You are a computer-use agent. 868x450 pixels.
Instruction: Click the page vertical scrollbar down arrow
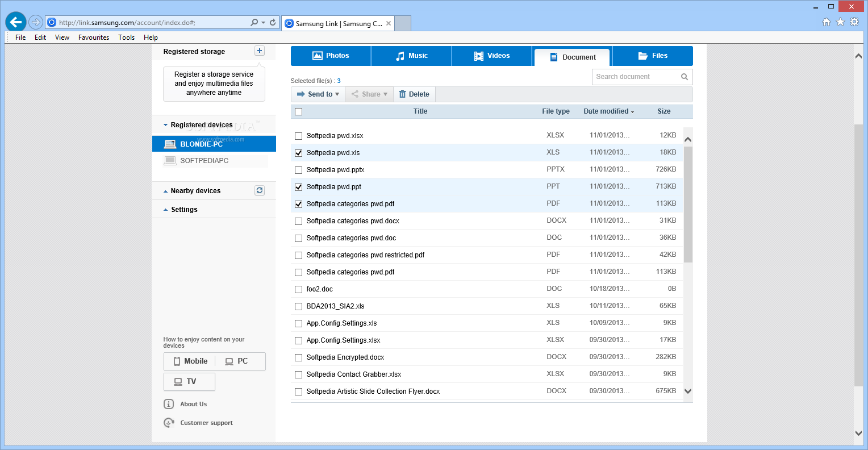pos(858,433)
